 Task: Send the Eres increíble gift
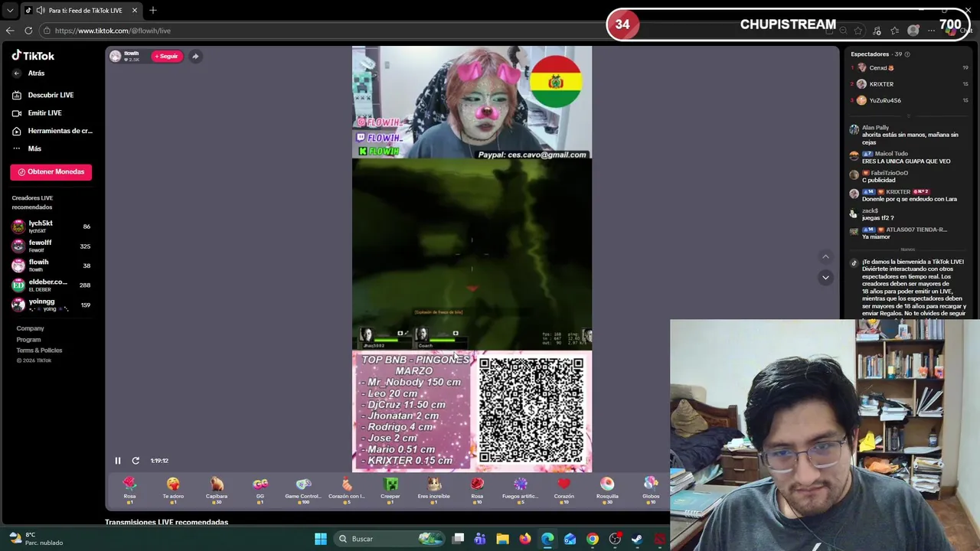pyautogui.click(x=434, y=490)
